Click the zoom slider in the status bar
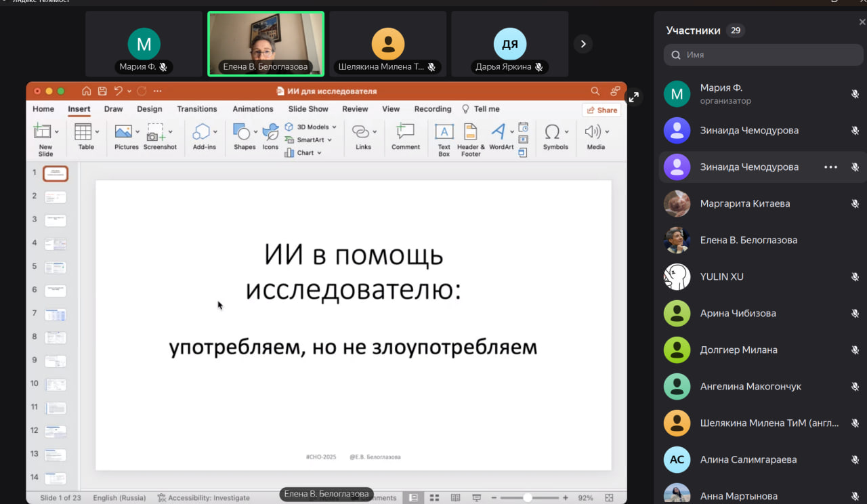This screenshot has width=867, height=504. click(x=527, y=498)
